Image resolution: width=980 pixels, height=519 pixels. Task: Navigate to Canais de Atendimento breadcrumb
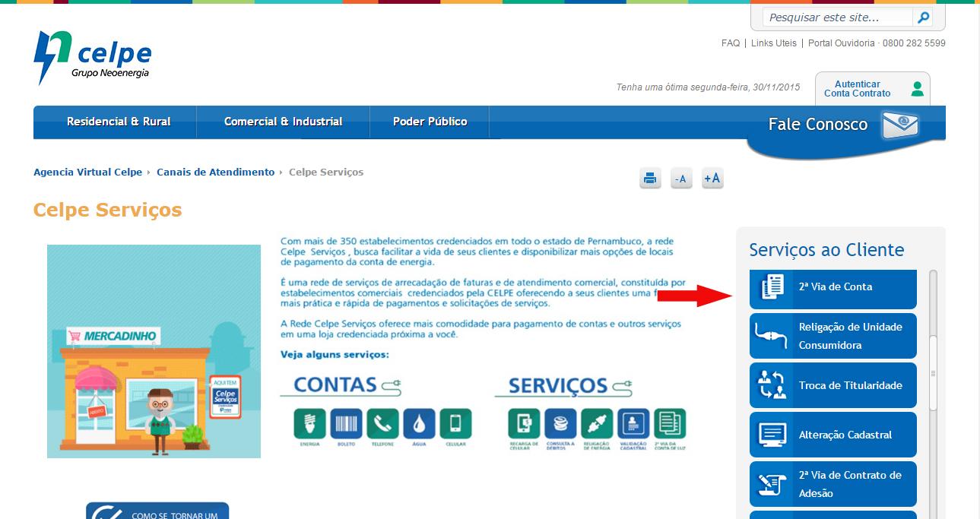pyautogui.click(x=215, y=172)
